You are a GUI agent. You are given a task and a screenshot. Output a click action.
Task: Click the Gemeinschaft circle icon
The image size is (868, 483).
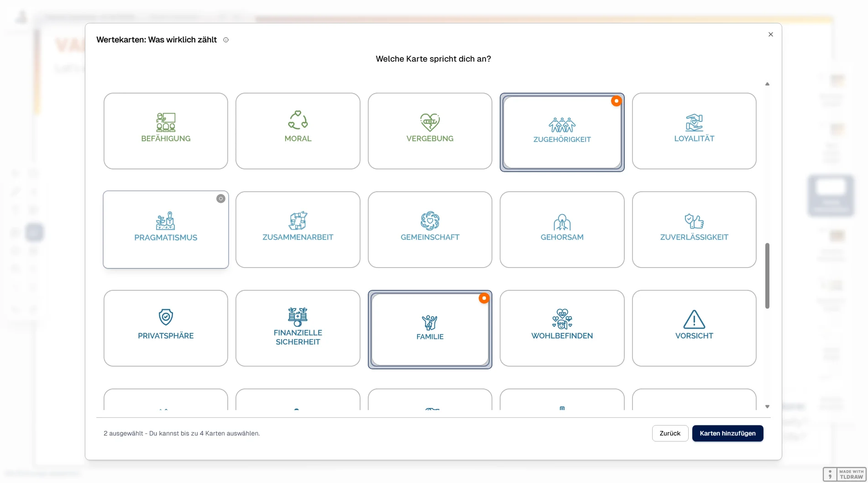coord(430,221)
